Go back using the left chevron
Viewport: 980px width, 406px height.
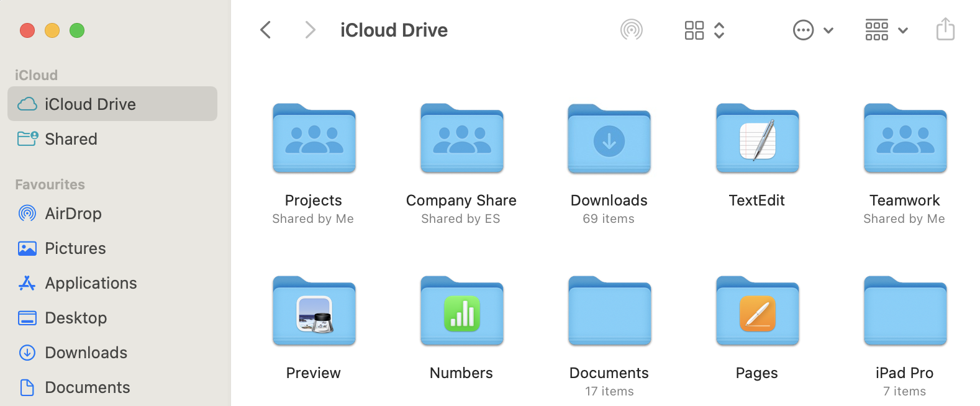[x=266, y=30]
